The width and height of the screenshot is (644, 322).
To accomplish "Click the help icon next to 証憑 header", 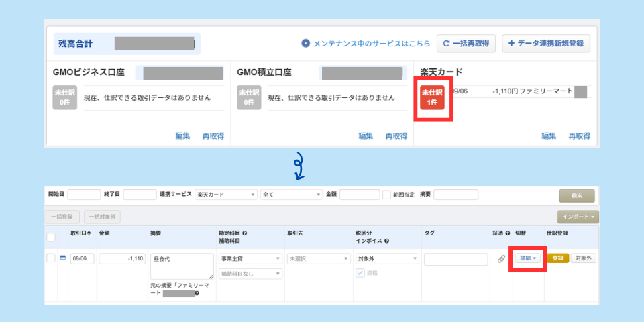I will click(507, 233).
